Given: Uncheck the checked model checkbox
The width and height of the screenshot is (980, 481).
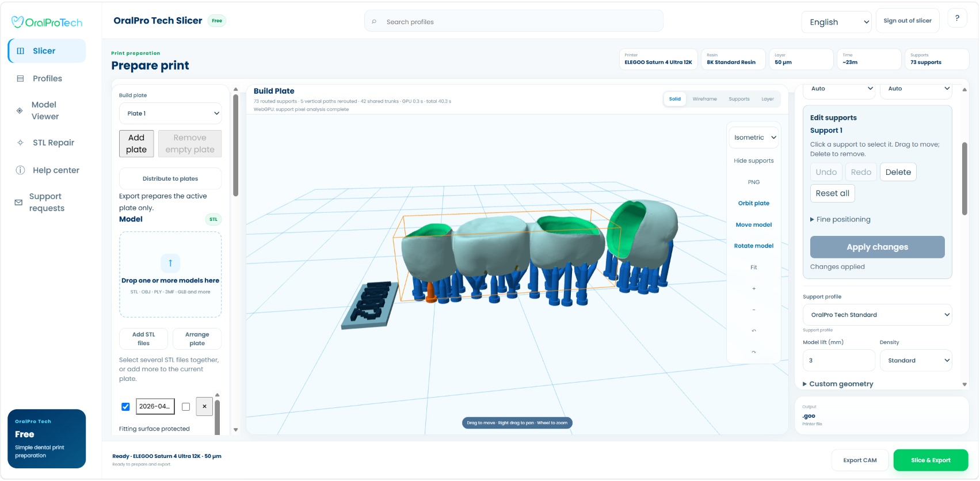Looking at the screenshot, I should 125,407.
